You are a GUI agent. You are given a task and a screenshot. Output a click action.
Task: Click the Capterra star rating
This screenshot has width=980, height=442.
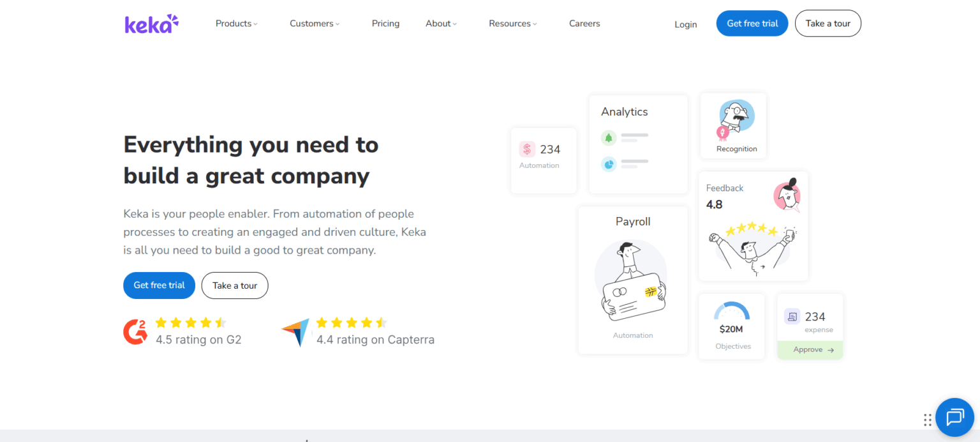point(352,323)
